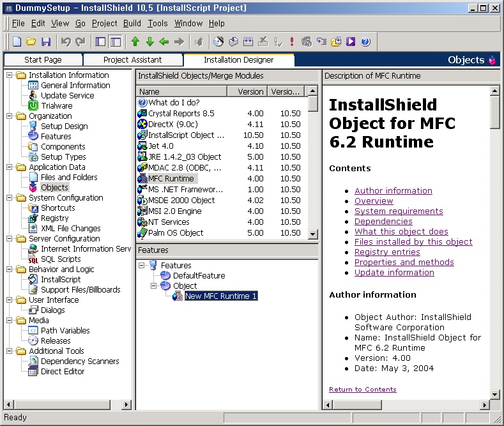This screenshot has height=426, width=504.
Task: Open the File menu
Action: (x=19, y=24)
